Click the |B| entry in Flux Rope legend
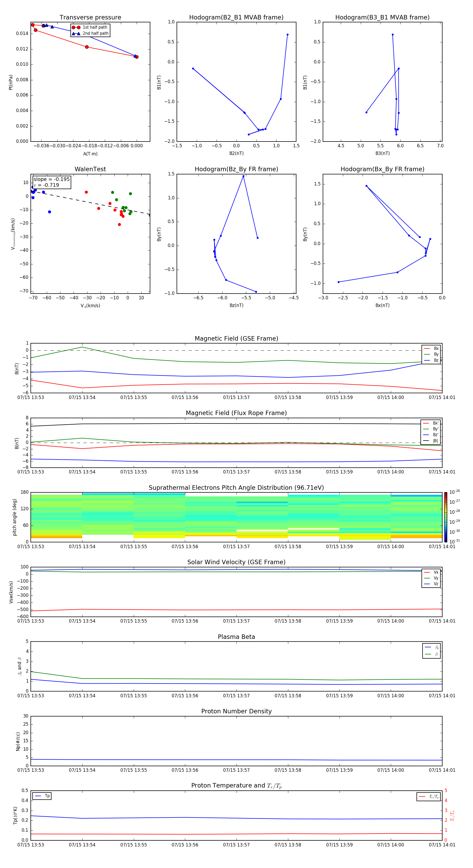Viewport: 473px width, 868px height. tap(431, 441)
